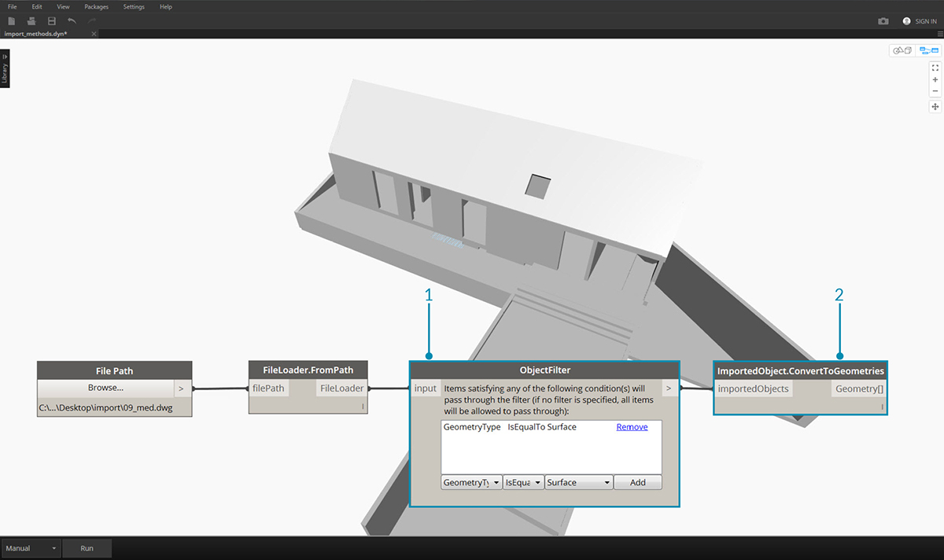Open the File menu
944x560 pixels.
13,6
